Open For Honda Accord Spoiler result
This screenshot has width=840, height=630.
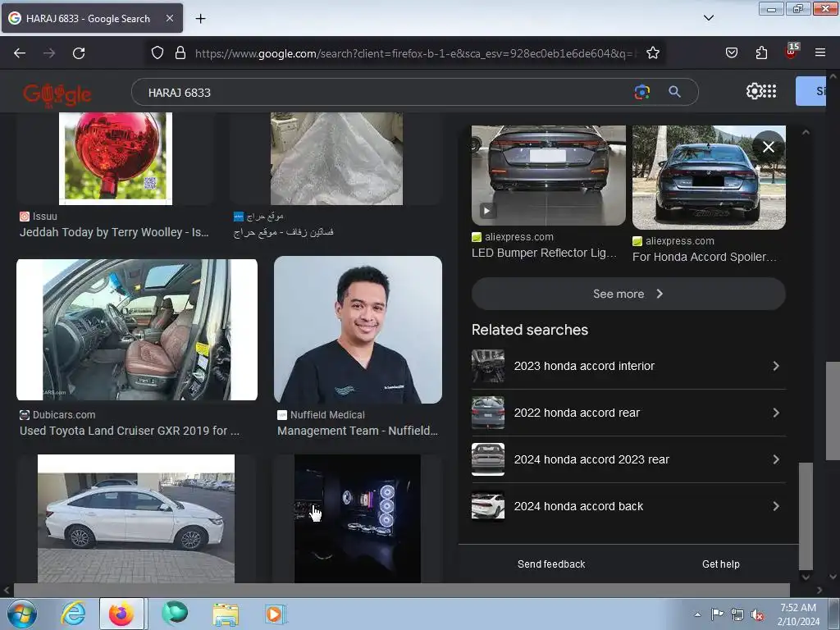pos(704,257)
